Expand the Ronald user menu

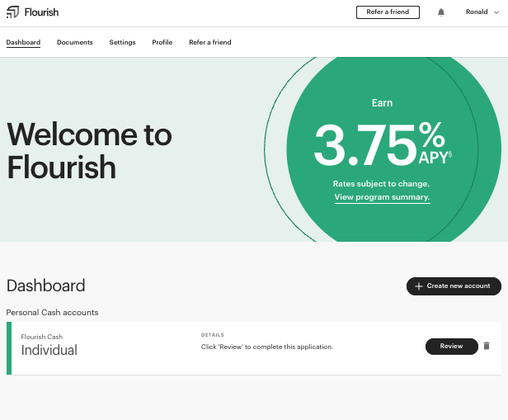482,12
